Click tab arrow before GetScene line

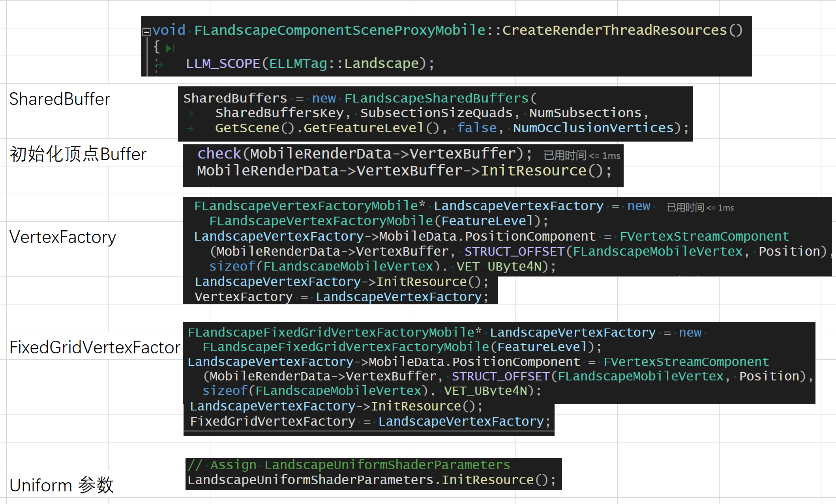point(190,129)
